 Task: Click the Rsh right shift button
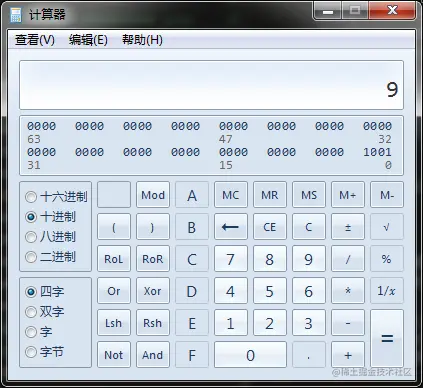(x=153, y=323)
